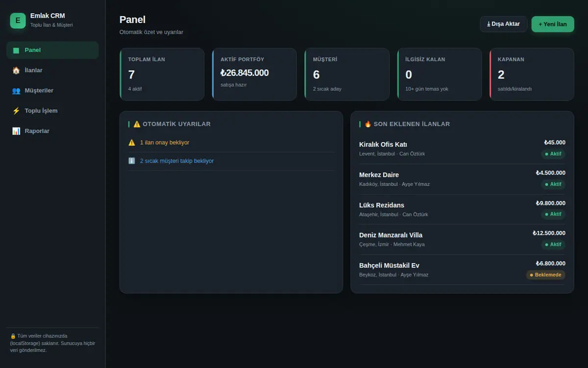The height and width of the screenshot is (368, 588).
Task: Click the ₺12.500.000 price of Deniz Manzaralı Villa
Action: 549,233
